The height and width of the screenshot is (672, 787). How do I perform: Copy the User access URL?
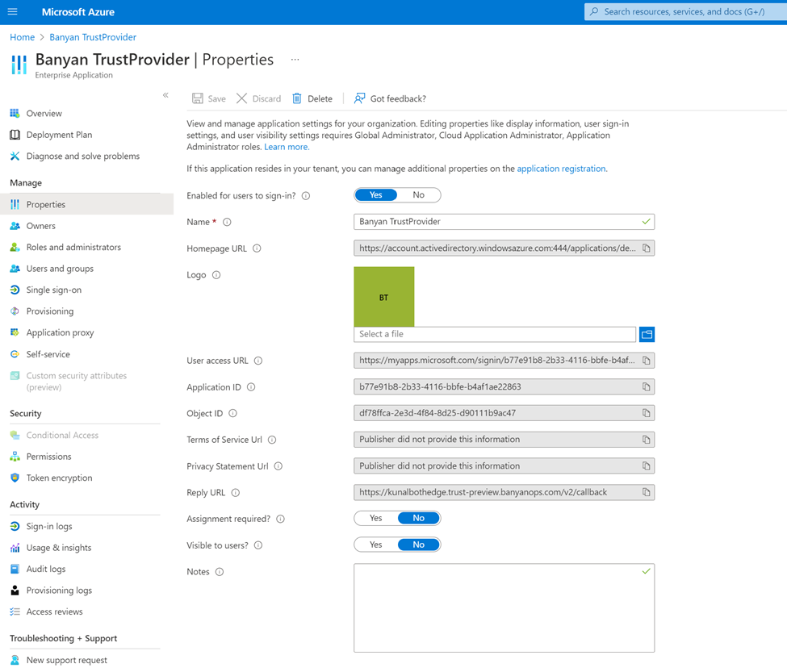coord(647,361)
